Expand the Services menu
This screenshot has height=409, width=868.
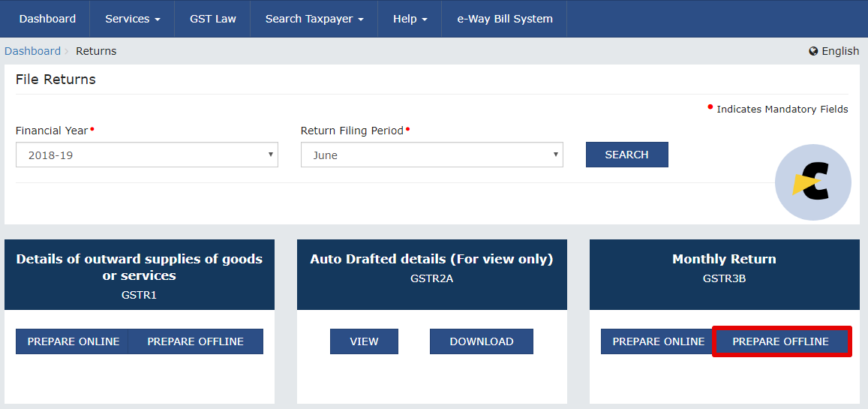pos(133,19)
